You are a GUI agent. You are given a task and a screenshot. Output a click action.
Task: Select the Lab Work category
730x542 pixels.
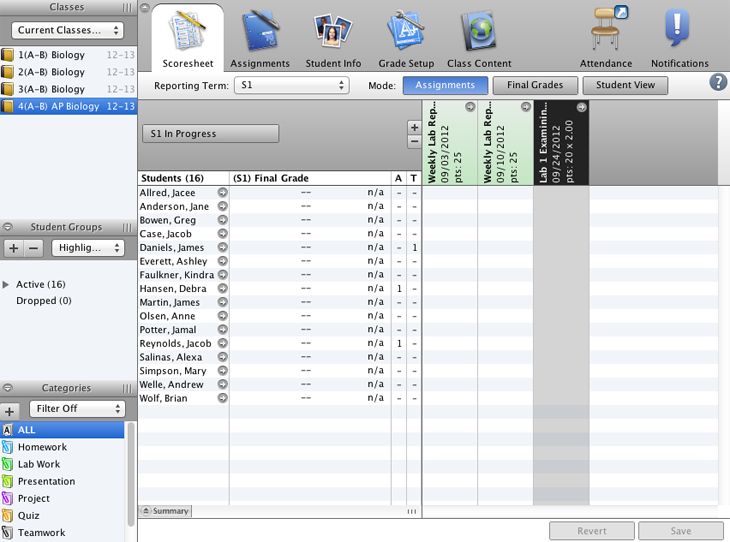click(39, 464)
